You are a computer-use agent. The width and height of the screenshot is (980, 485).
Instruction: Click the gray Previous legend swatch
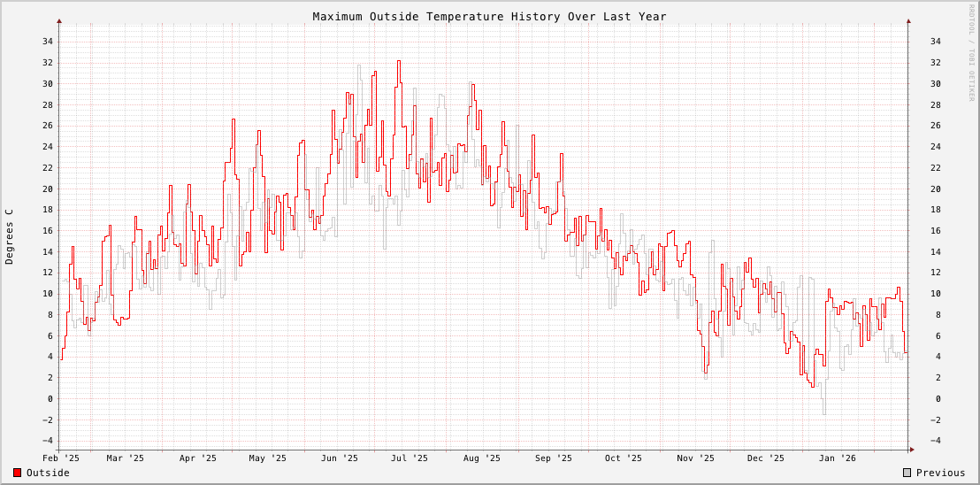click(907, 473)
